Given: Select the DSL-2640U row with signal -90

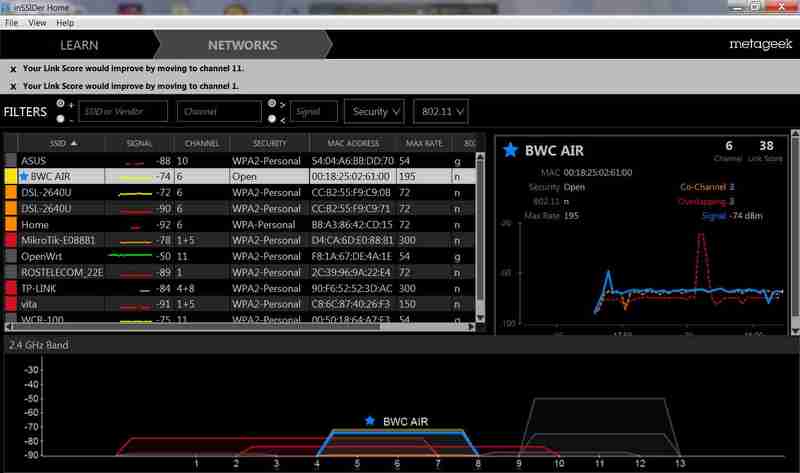Looking at the screenshot, I should 240,209.
